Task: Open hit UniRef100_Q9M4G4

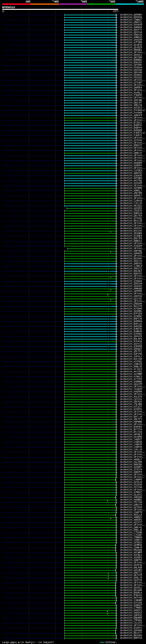Action: (x=131, y=27)
